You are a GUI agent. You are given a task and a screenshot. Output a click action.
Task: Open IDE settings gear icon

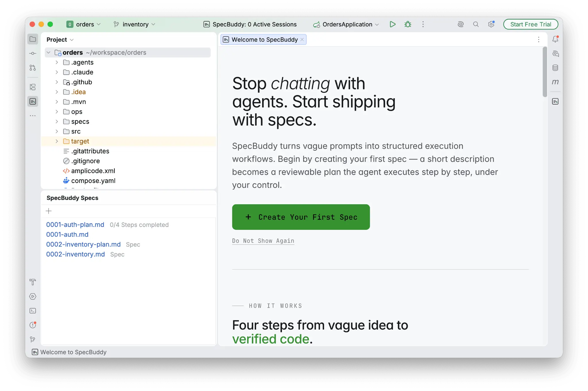pyautogui.click(x=491, y=24)
